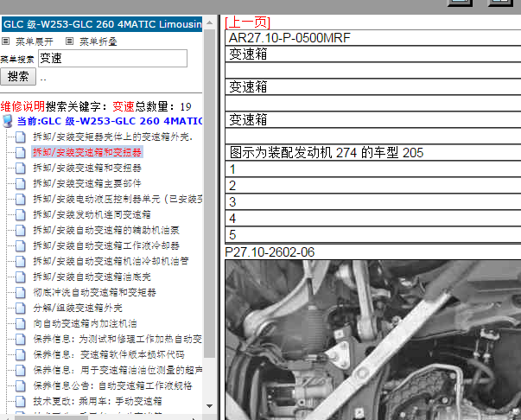This screenshot has width=521, height=420.
Task: Click document icon beside 拆卸/安装电动液压控制器单元
Action: coord(20,200)
